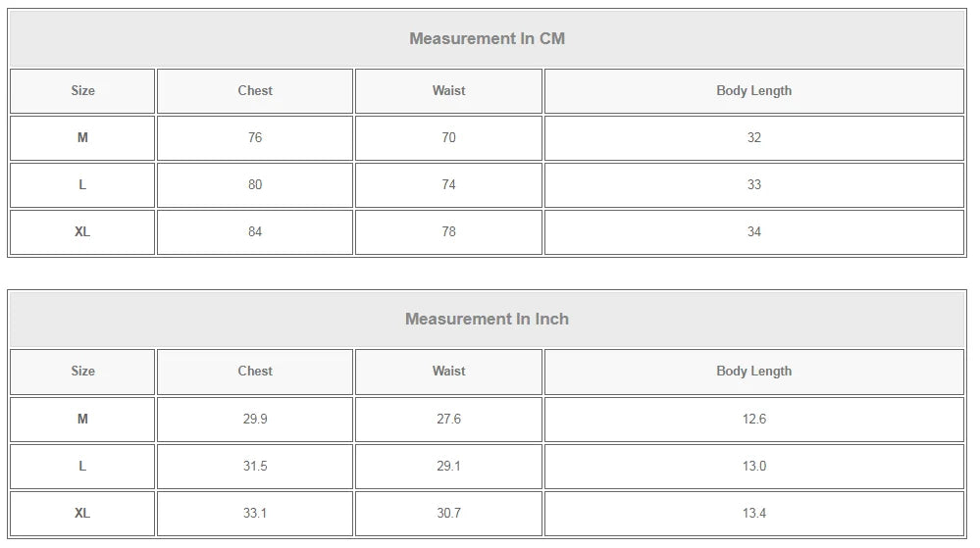Click the chest value 80 cell

pos(255,185)
